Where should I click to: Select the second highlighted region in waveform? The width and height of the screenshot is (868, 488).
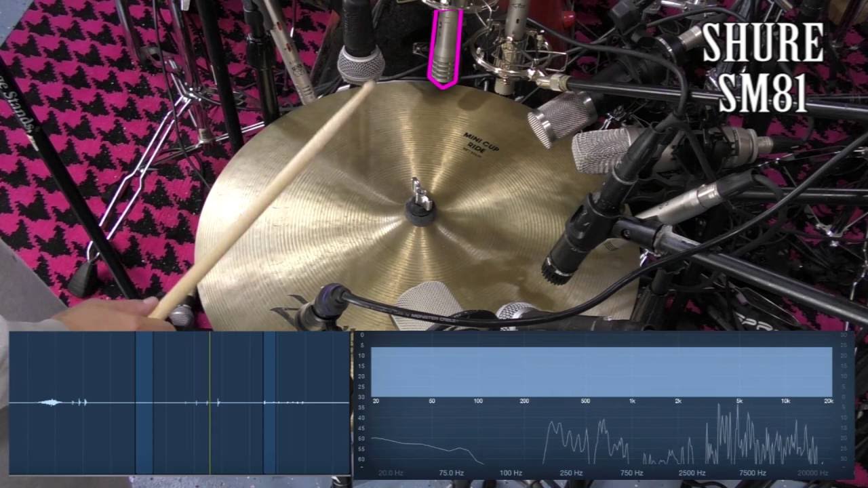269,403
